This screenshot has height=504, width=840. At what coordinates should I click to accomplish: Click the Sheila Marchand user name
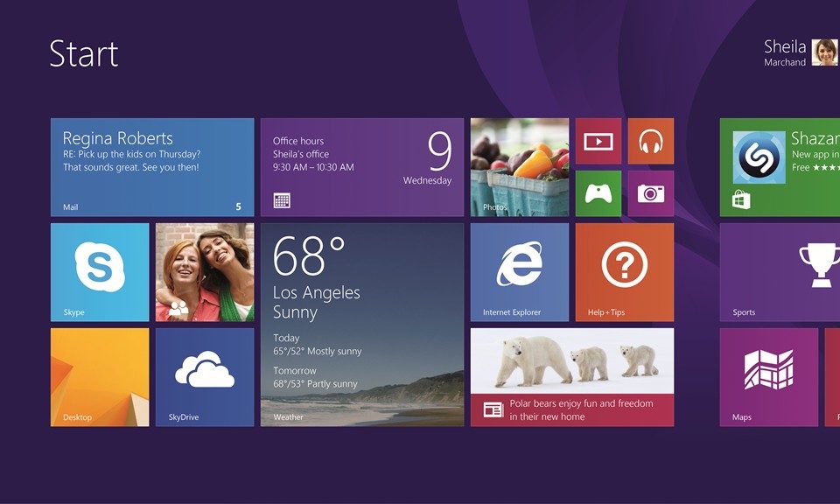[x=785, y=53]
